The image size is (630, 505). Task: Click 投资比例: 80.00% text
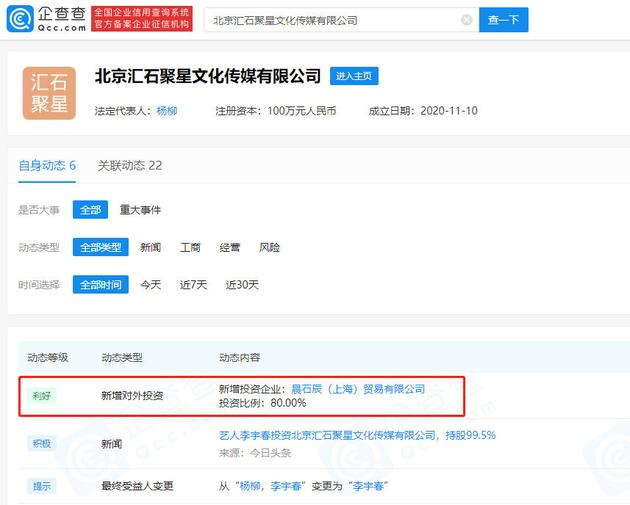[262, 403]
